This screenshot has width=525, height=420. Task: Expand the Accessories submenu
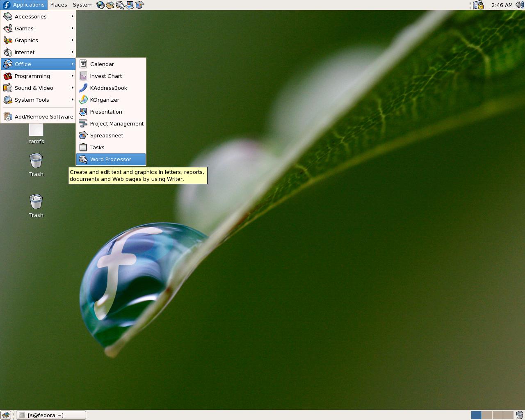(x=38, y=16)
